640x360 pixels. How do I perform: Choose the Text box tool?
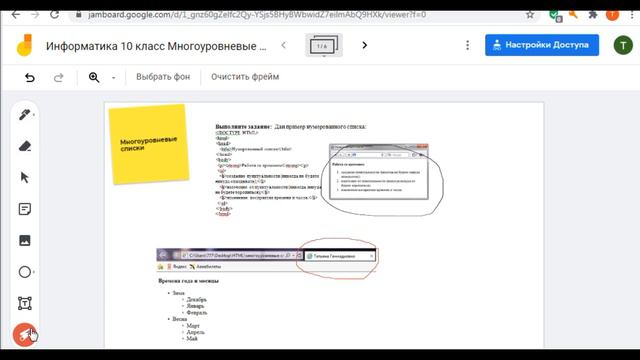[x=25, y=303]
